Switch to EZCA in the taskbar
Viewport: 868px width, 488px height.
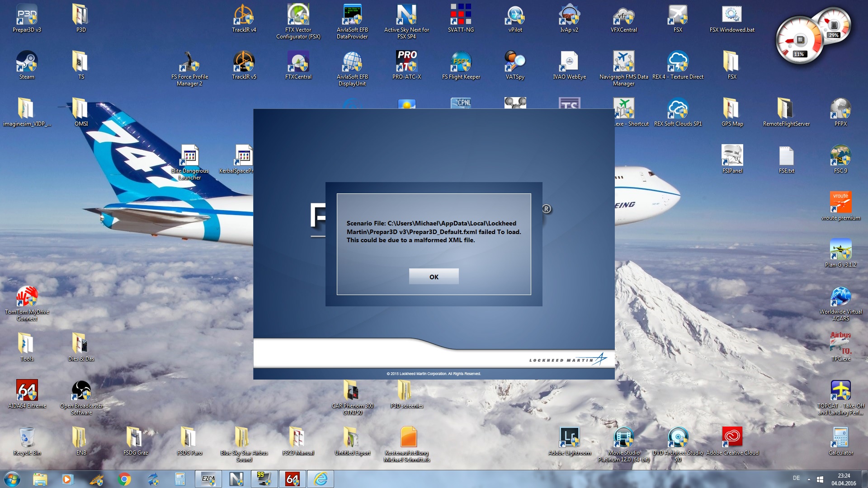pyautogui.click(x=208, y=479)
